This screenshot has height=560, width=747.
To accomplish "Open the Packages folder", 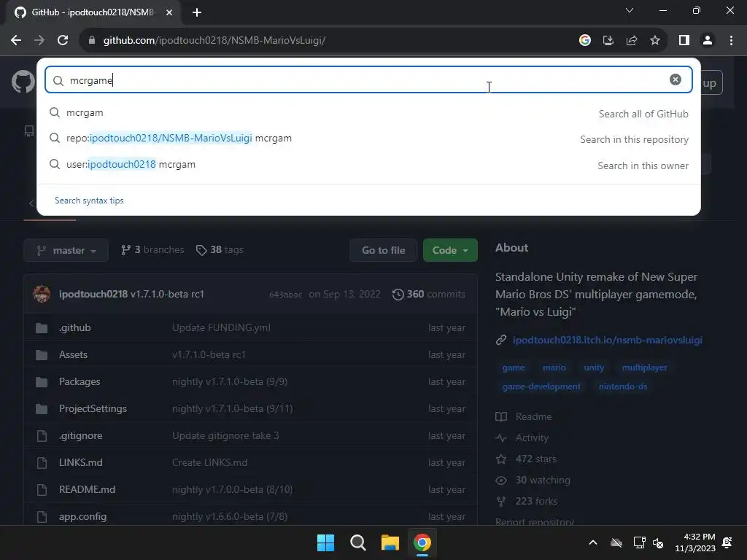I will (x=80, y=382).
